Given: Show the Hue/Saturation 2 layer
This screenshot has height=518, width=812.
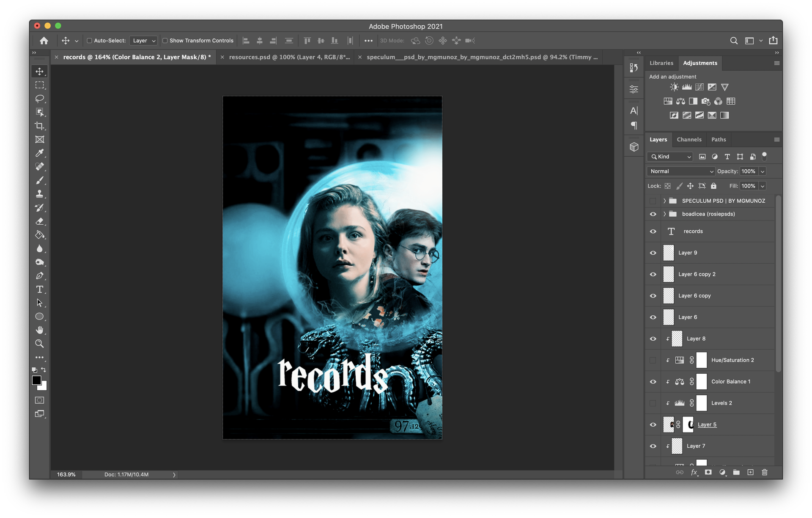Looking at the screenshot, I should [x=653, y=360].
